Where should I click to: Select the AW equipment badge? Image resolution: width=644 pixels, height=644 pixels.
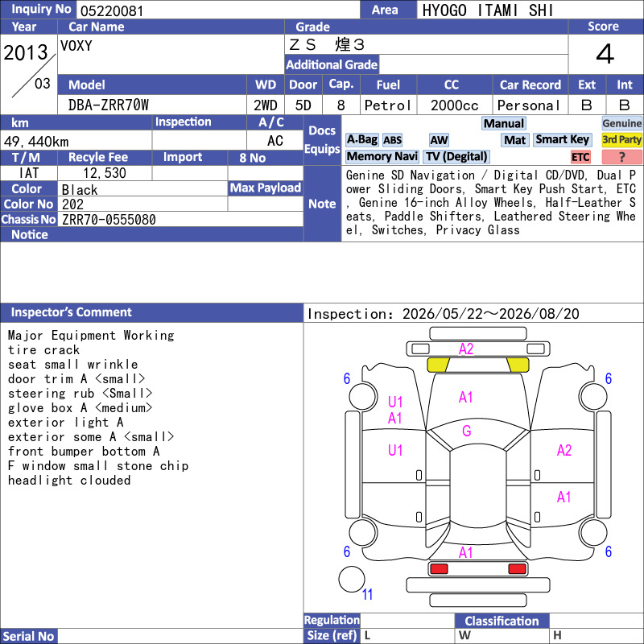[x=439, y=140]
